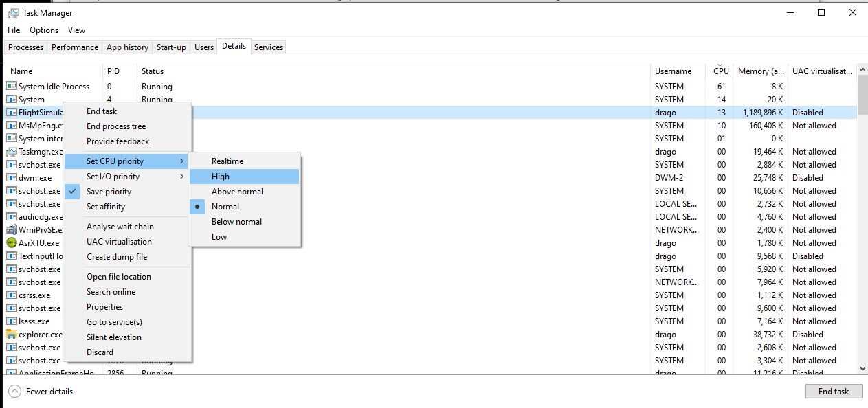Switch to the Users tab
The height and width of the screenshot is (408, 868).
204,47
